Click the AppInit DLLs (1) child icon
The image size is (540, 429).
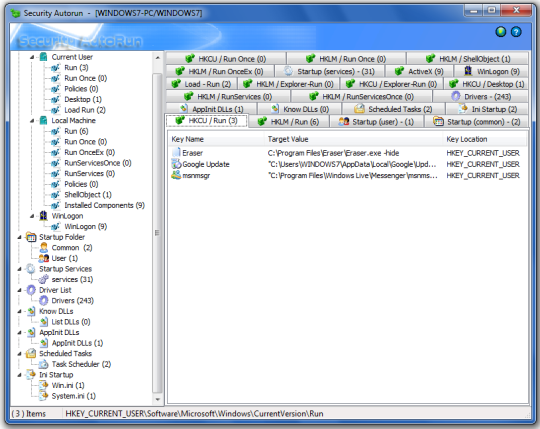[44, 343]
